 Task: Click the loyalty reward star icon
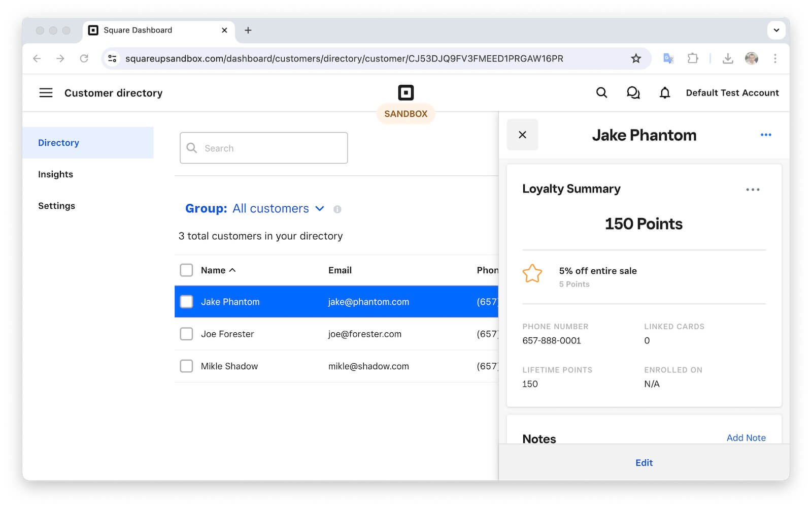(x=532, y=274)
